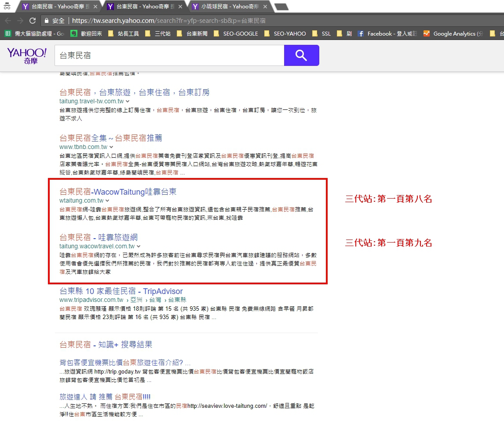This screenshot has width=504, height=421.
Task: Reload the page with the refresh icon
Action: (x=33, y=21)
